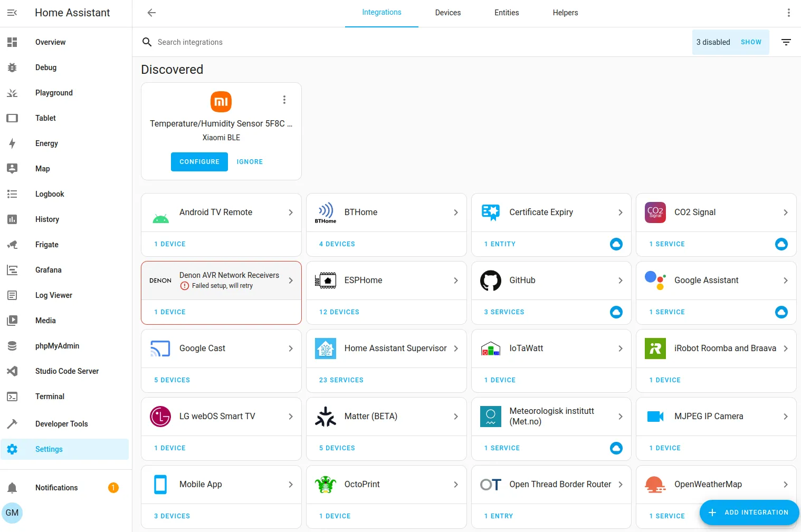Open Developer Tools in the sidebar
This screenshot has width=801, height=532.
(x=61, y=424)
